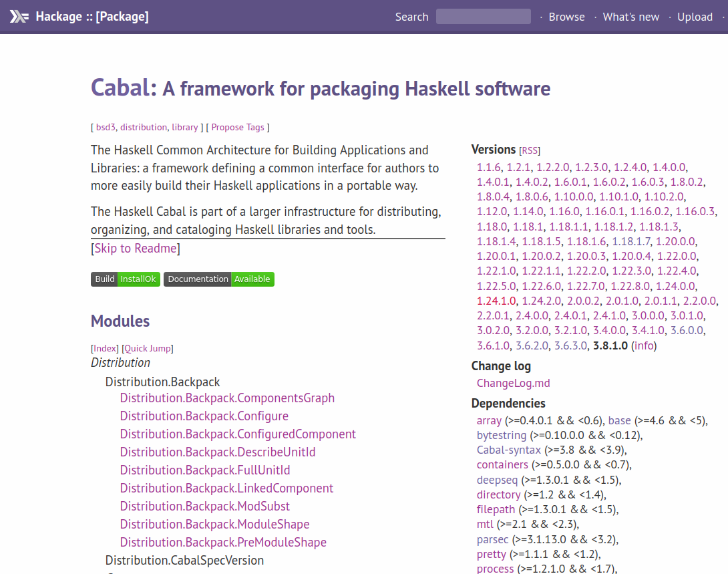
Task: Open the modules Index link
Action: pyautogui.click(x=105, y=348)
